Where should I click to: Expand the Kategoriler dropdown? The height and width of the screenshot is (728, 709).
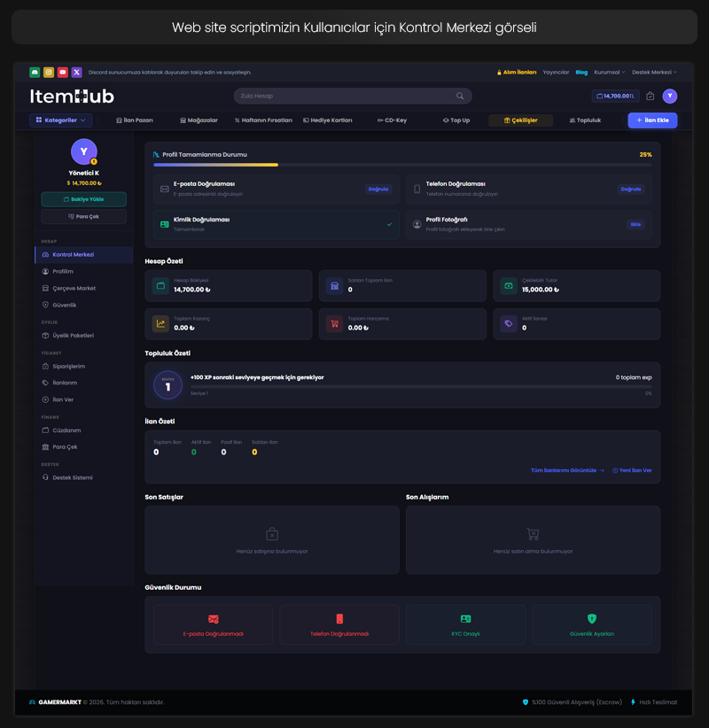[61, 120]
